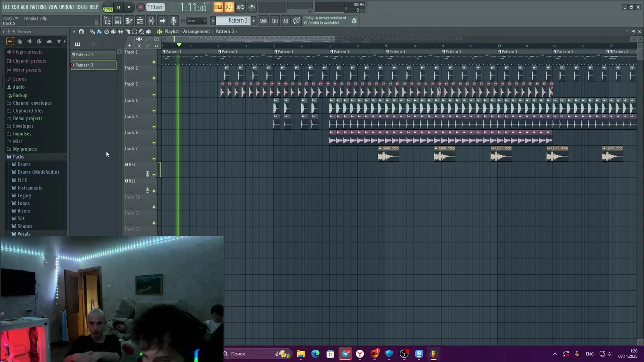
Task: Open the OPTIONS menu
Action: pyautogui.click(x=67, y=7)
